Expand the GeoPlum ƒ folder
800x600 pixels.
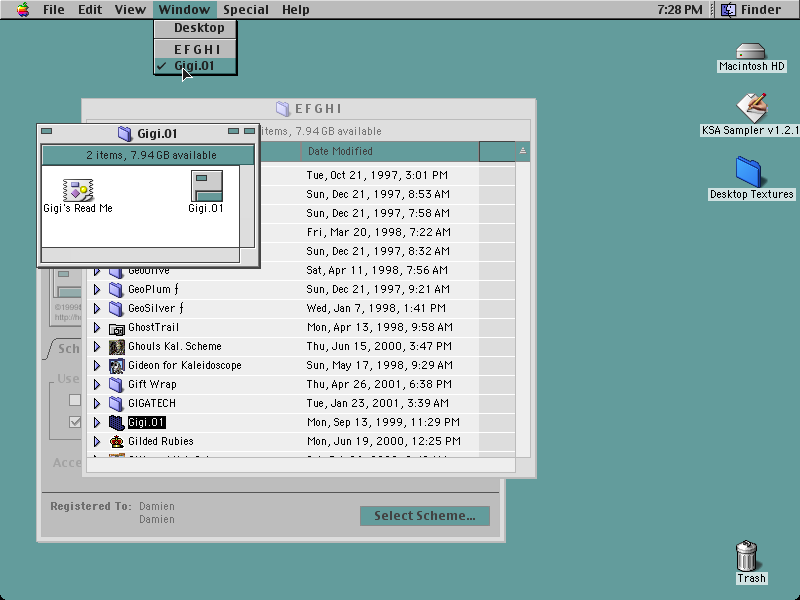tap(97, 290)
